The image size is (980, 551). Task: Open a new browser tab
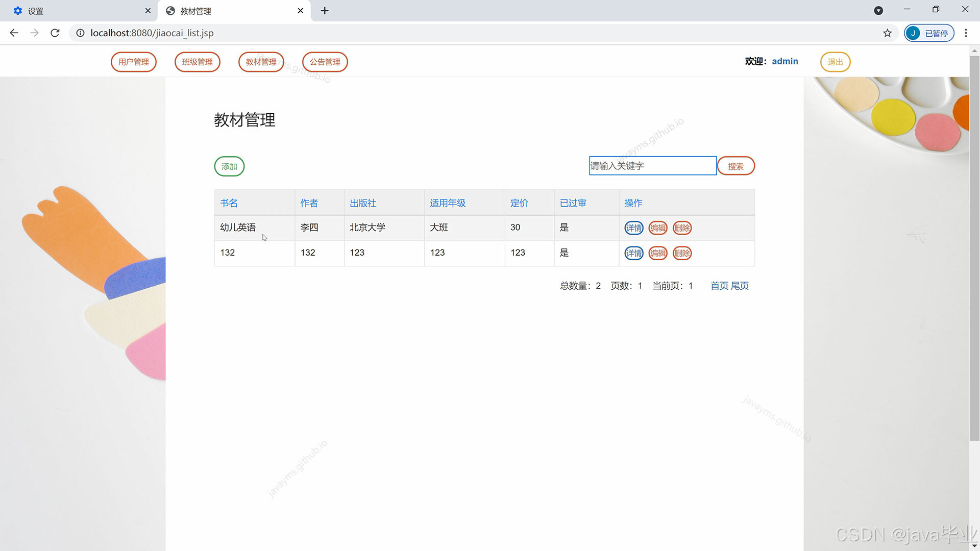(325, 11)
